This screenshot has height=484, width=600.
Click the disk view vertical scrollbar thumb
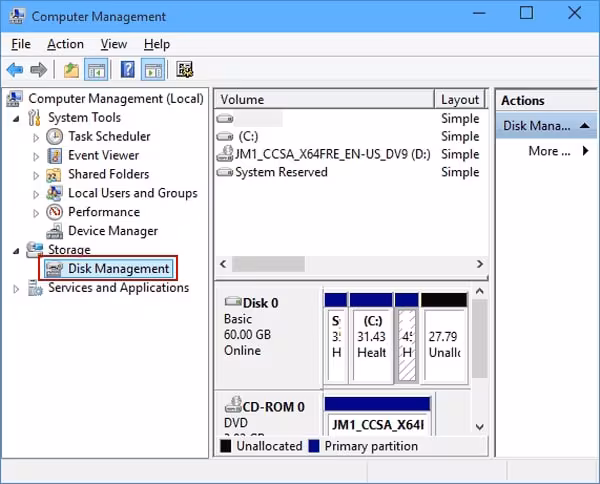479,339
